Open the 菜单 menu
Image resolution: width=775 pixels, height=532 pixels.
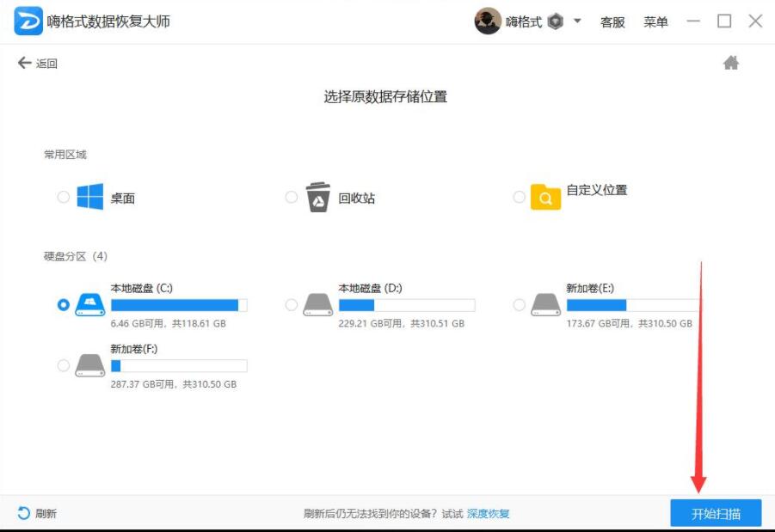655,21
